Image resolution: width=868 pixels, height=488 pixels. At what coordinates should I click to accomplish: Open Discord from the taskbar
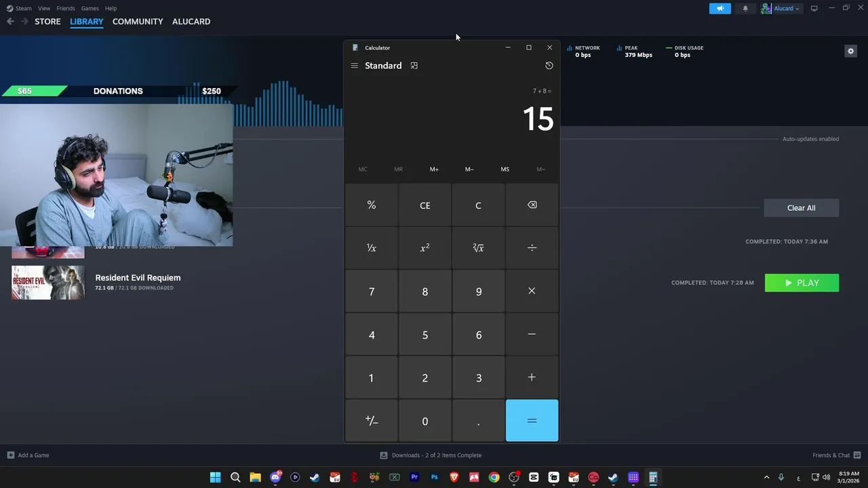pyautogui.click(x=275, y=477)
